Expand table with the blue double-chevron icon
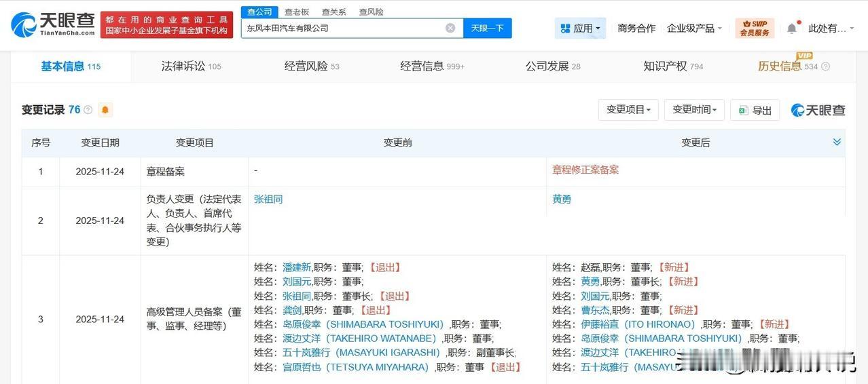This screenshot has height=384, width=868. tap(837, 142)
